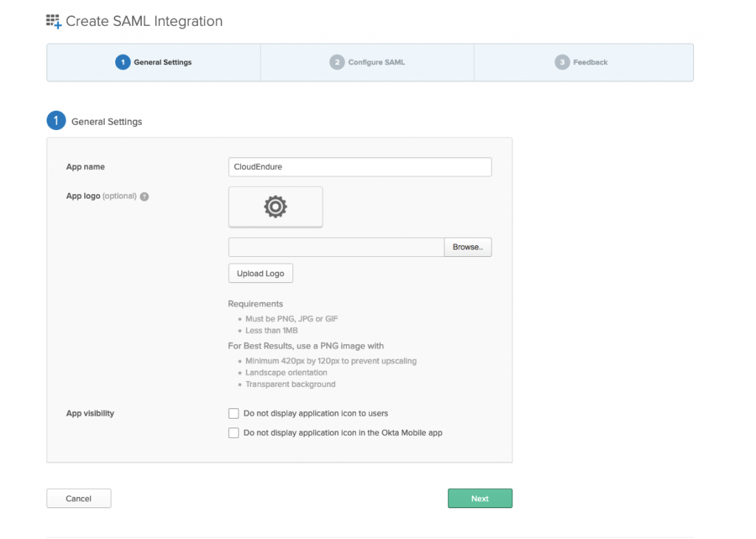
Task: Cancel the SAML integration setup
Action: point(78,498)
